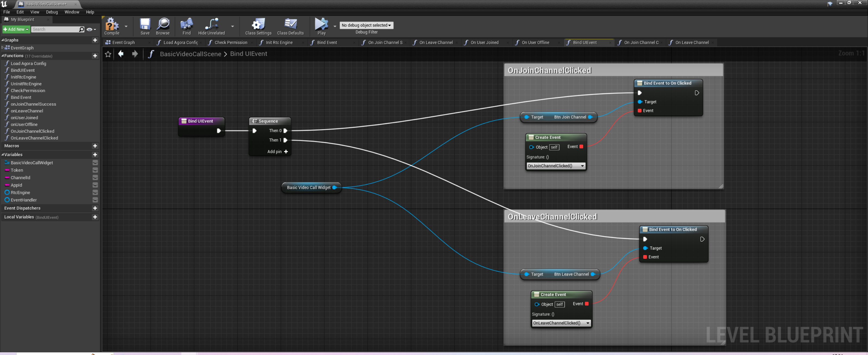Click the My Blueprint search field
The width and height of the screenshot is (868, 355).
[55, 29]
